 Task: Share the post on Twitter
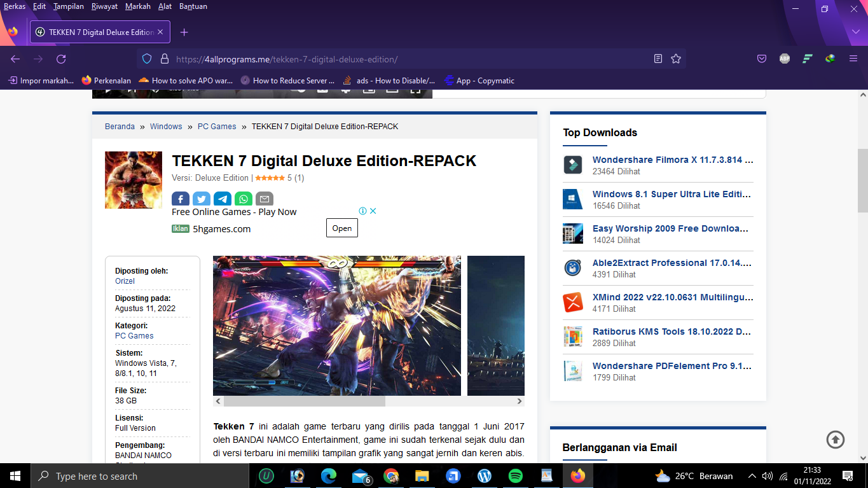(x=202, y=199)
